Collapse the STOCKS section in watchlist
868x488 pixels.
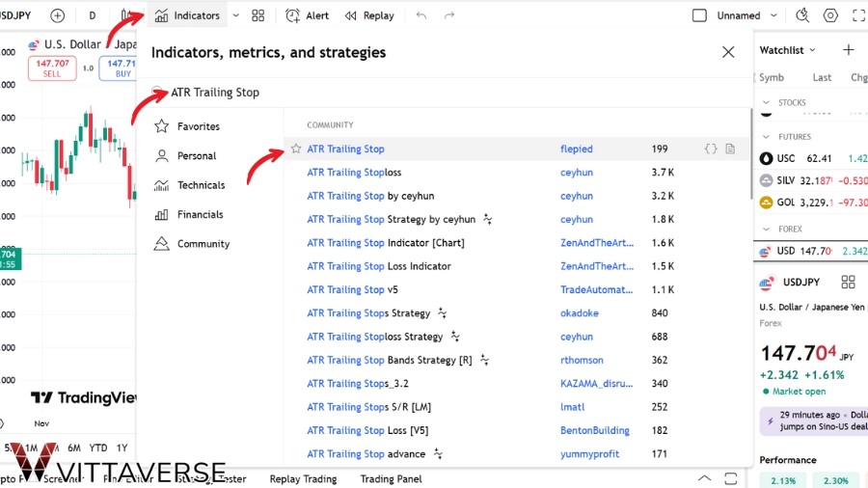[x=768, y=102]
